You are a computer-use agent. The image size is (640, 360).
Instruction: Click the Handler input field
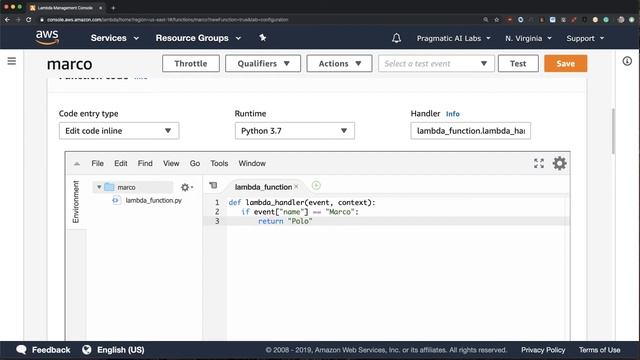tap(471, 131)
